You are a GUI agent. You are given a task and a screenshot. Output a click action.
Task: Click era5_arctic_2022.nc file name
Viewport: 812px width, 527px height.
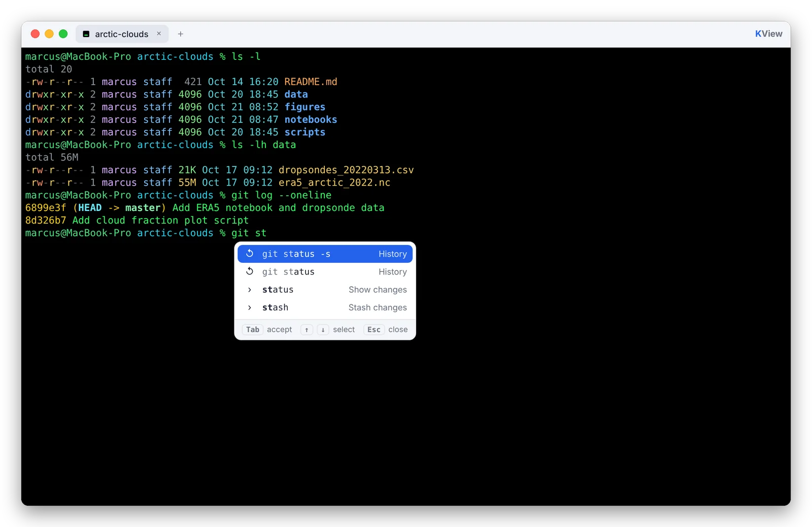(334, 183)
